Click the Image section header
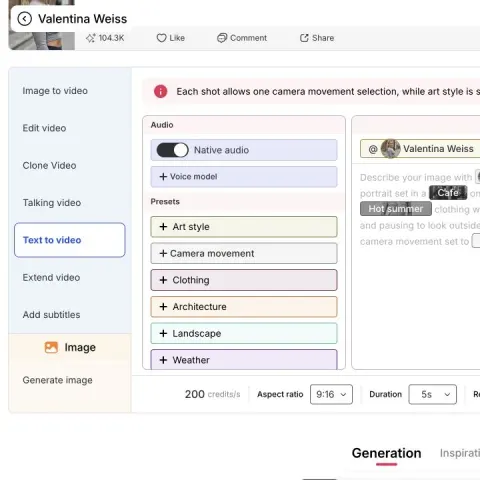 point(70,347)
